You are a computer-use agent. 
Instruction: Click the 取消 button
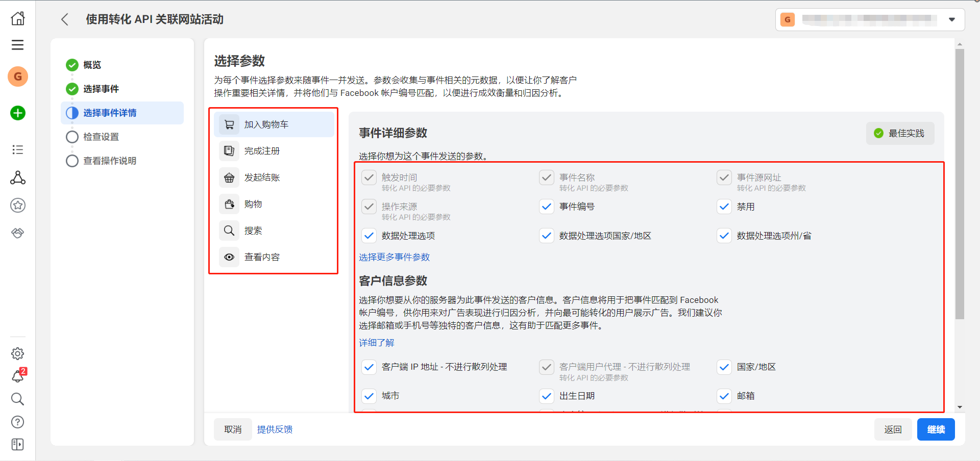pyautogui.click(x=233, y=429)
